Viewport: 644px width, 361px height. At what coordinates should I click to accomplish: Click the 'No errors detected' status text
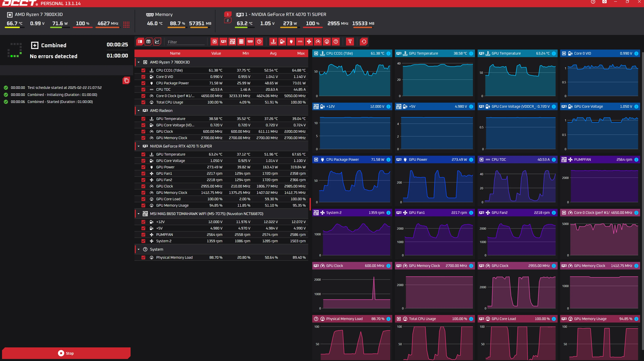[53, 56]
